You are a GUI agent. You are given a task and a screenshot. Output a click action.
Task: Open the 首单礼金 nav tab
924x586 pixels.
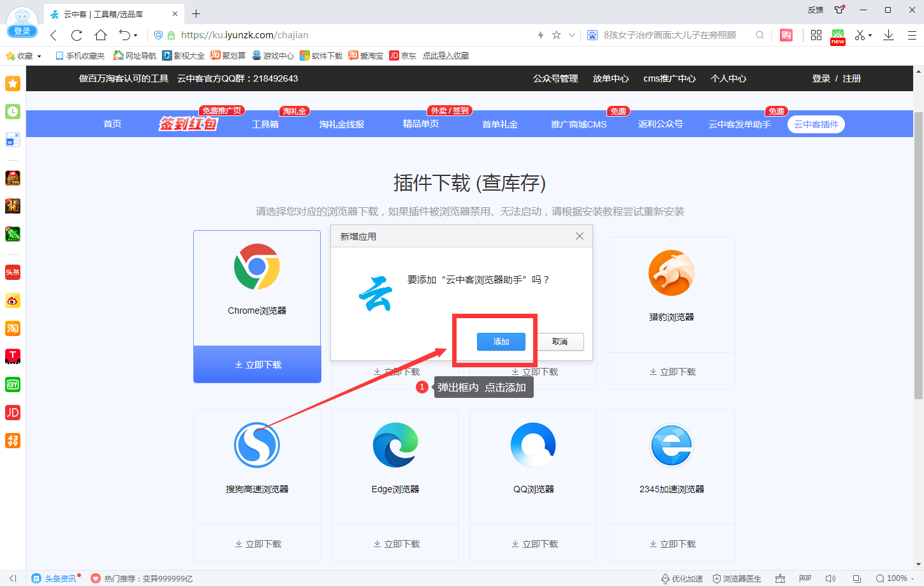click(500, 124)
